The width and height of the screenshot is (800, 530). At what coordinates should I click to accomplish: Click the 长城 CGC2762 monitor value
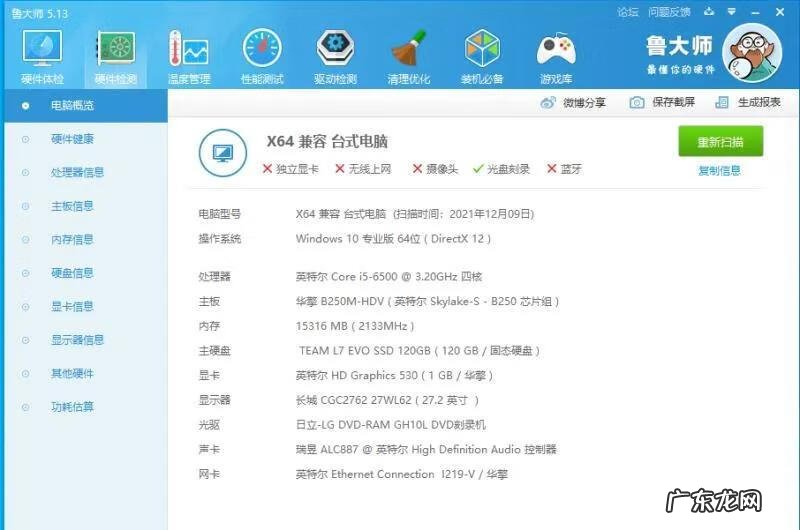[387, 400]
